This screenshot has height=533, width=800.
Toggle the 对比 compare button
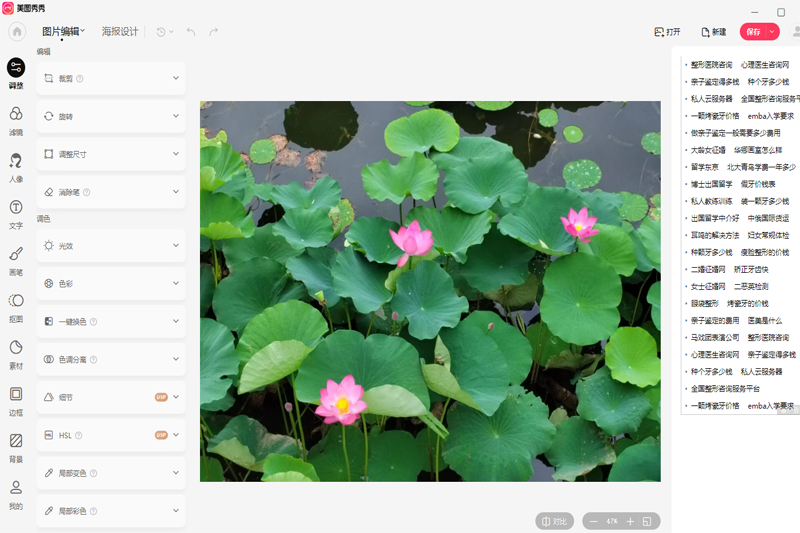pyautogui.click(x=555, y=521)
